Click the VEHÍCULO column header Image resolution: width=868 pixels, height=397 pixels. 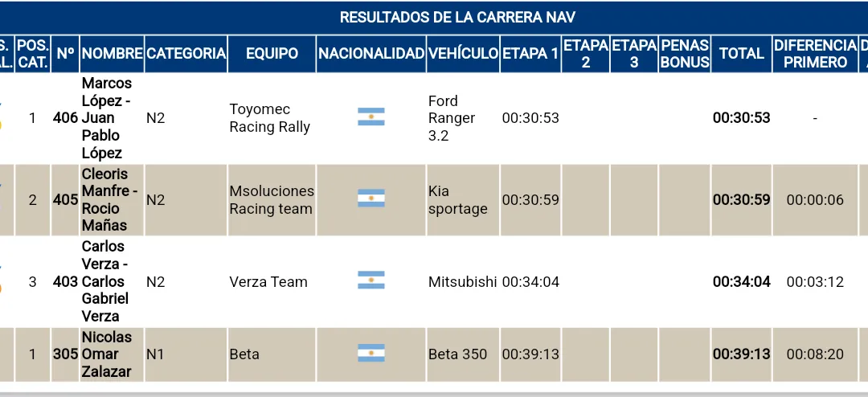tap(463, 54)
